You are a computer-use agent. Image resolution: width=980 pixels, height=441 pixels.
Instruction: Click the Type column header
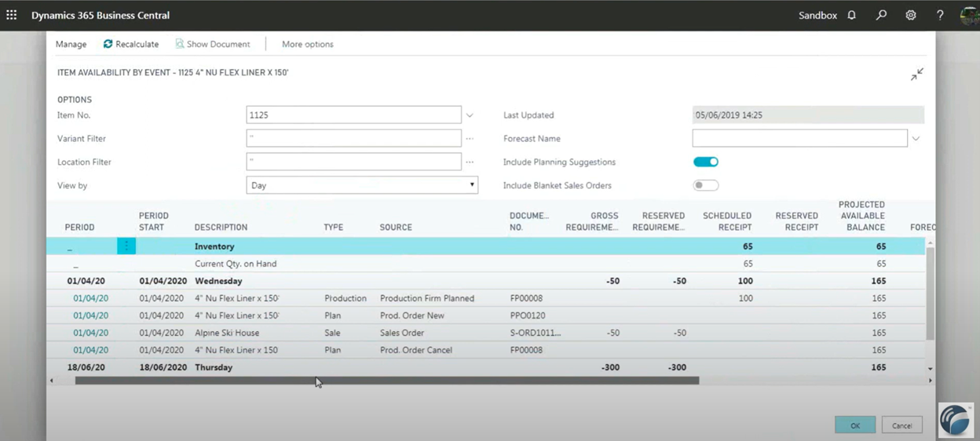tap(333, 228)
